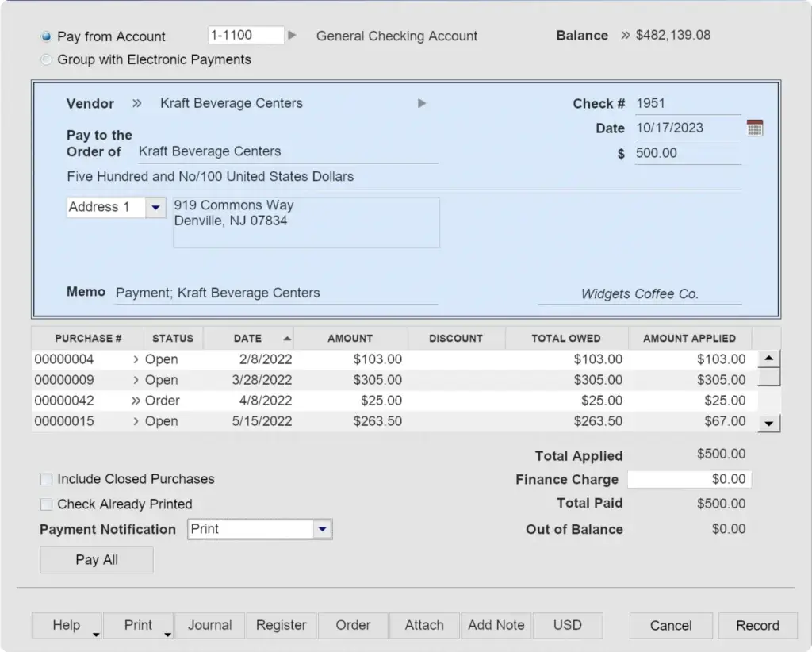The image size is (812, 652).
Task: Edit the Date field 10/17/2023
Action: pos(688,128)
